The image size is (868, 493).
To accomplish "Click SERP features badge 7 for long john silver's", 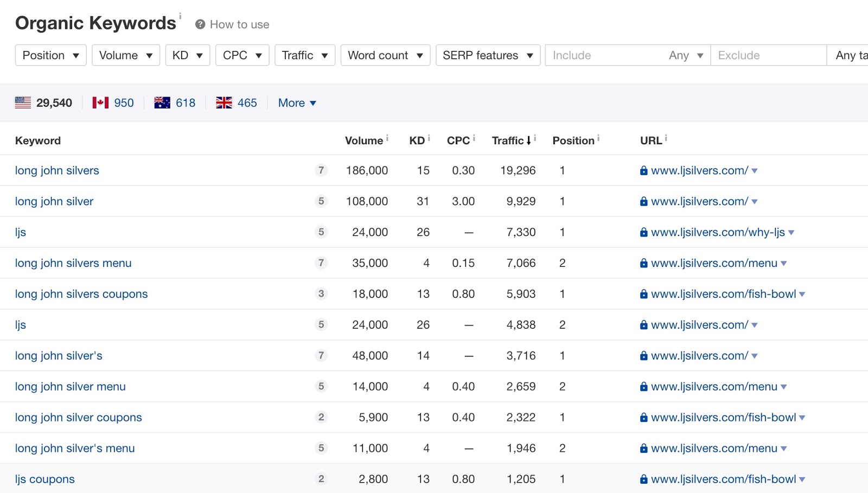I will tap(321, 355).
